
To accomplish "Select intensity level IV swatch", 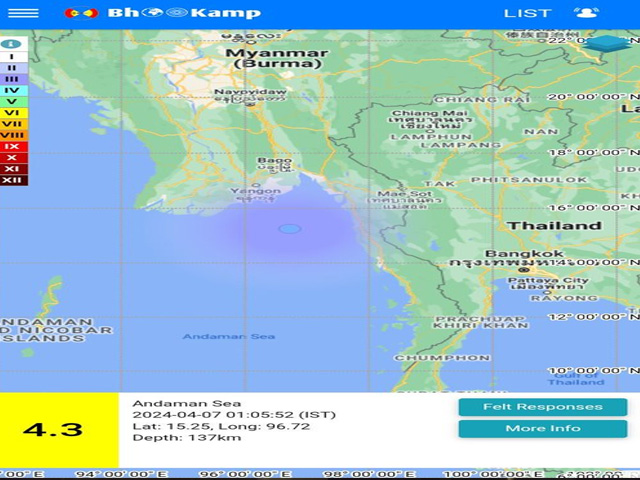I will [12, 90].
